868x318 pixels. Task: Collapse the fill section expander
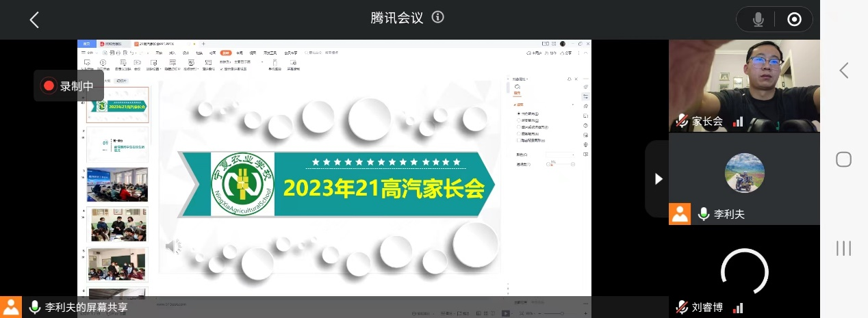515,105
